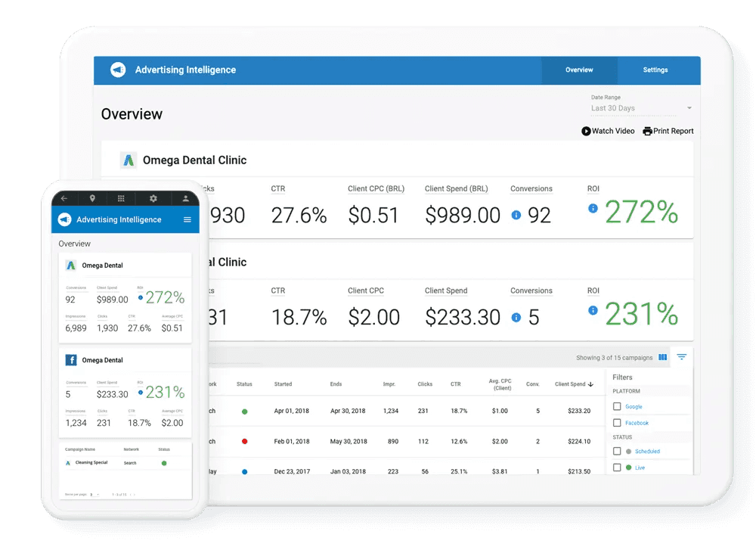Enable the Live status filter

[x=617, y=467]
